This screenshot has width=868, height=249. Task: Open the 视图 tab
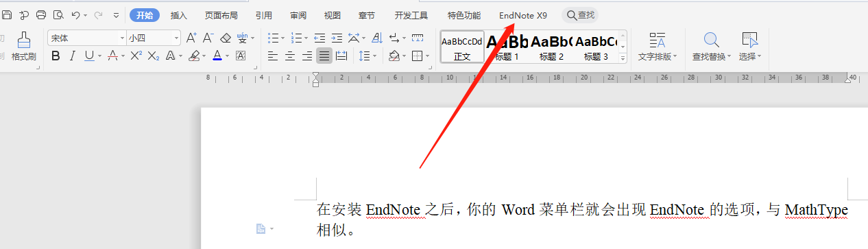point(333,15)
